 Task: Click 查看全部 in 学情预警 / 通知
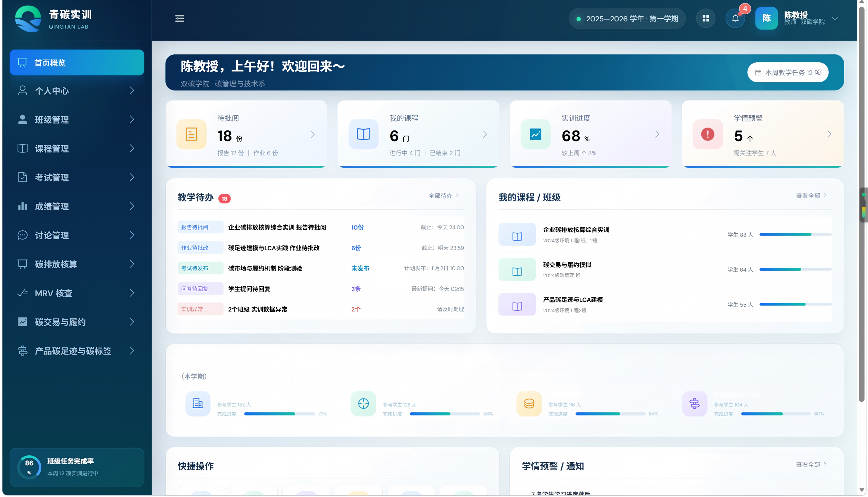(x=811, y=465)
